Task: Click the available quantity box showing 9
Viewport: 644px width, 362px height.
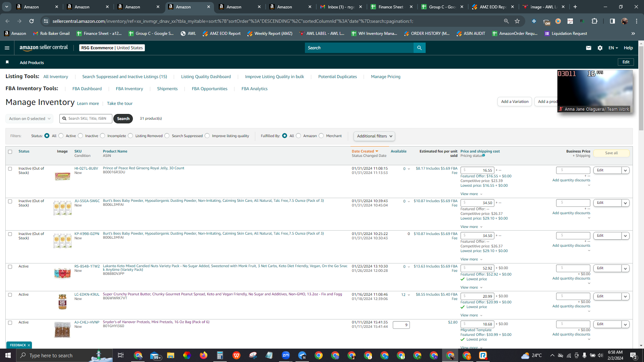Action: (401, 325)
